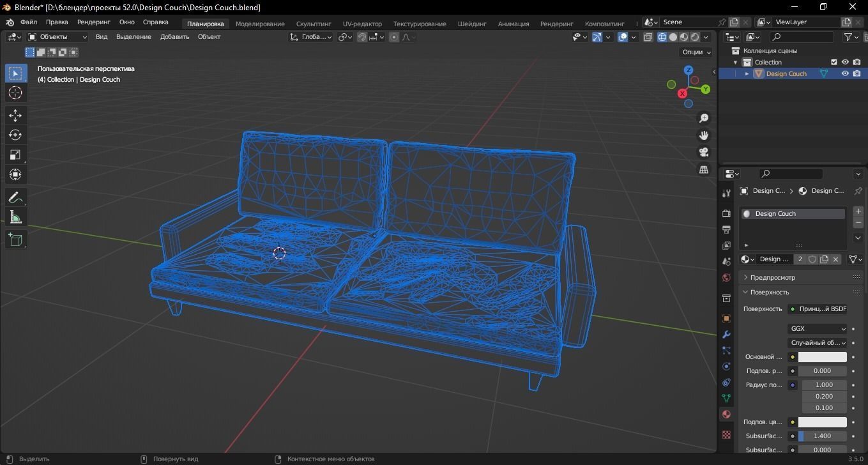The height and width of the screenshot is (465, 868).
Task: Open the Tool properties tab
Action: pyautogui.click(x=726, y=193)
